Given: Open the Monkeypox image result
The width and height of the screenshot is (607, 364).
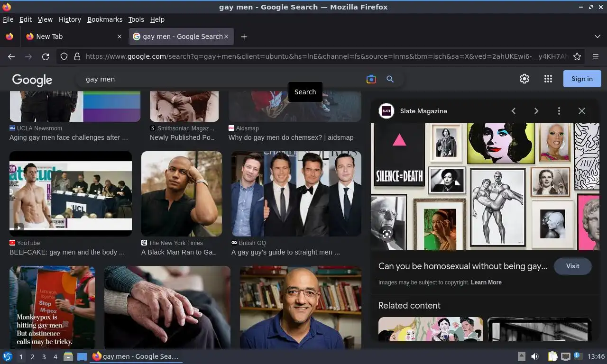Looking at the screenshot, I should (52, 308).
